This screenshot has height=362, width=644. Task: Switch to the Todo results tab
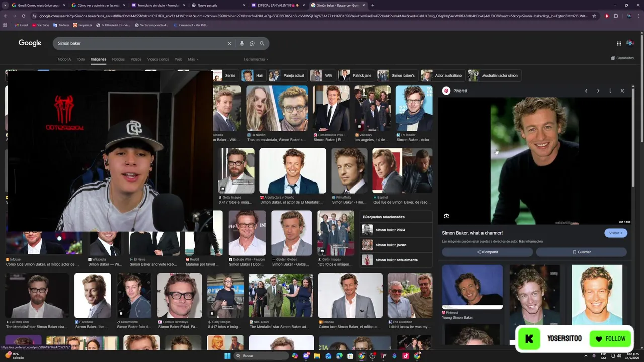80,59
